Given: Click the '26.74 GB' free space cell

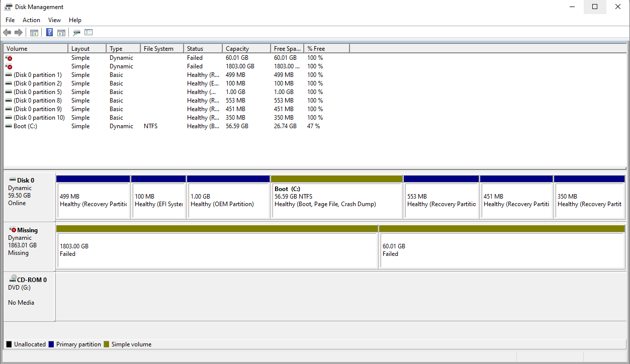Looking at the screenshot, I should pyautogui.click(x=285, y=126).
